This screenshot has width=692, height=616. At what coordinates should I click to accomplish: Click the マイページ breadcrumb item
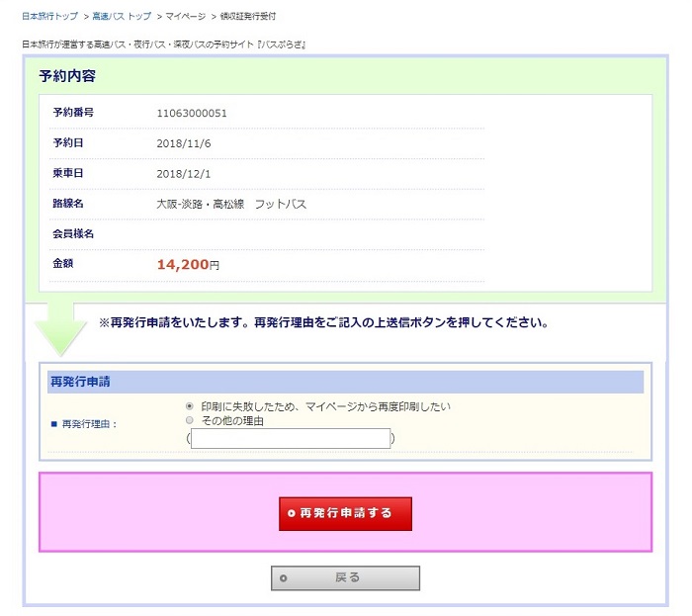[186, 17]
